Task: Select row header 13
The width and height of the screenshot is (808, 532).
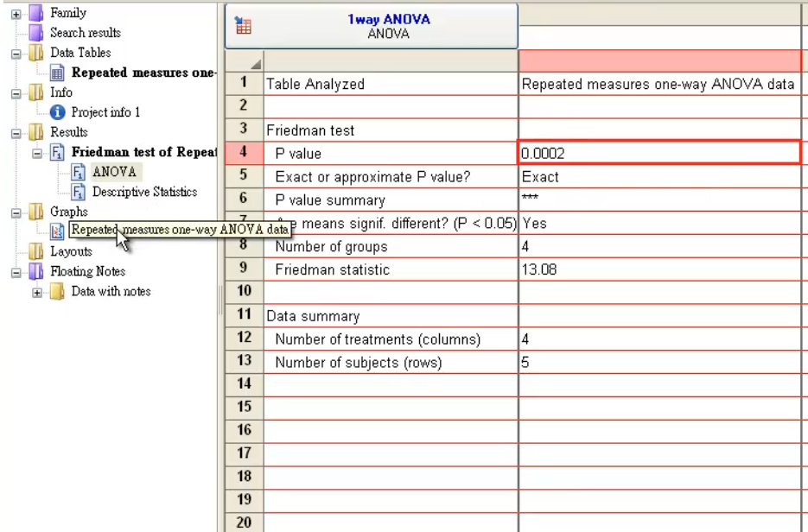Action: pyautogui.click(x=245, y=361)
